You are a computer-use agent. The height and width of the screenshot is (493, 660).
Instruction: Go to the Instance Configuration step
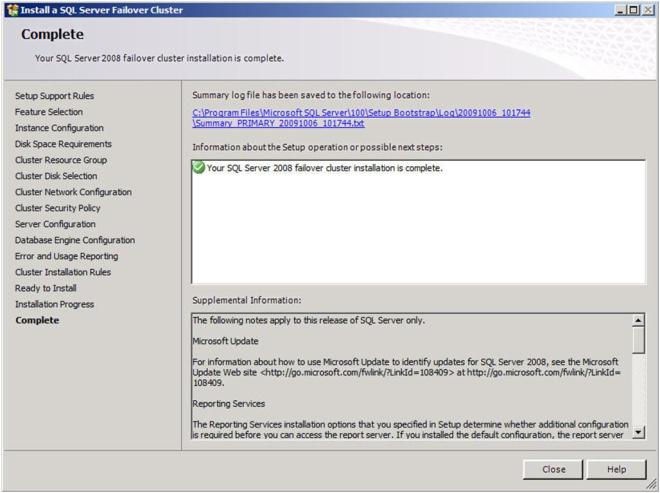coord(59,128)
